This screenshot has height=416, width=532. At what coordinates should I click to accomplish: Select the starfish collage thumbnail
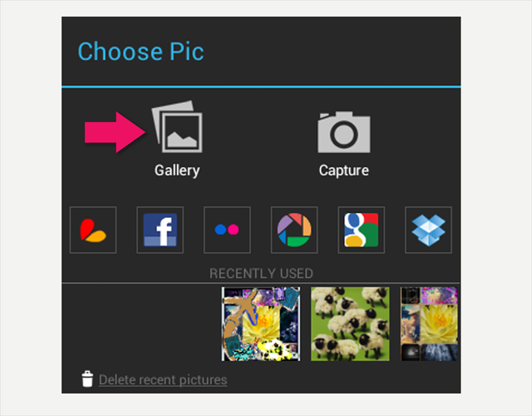click(260, 324)
